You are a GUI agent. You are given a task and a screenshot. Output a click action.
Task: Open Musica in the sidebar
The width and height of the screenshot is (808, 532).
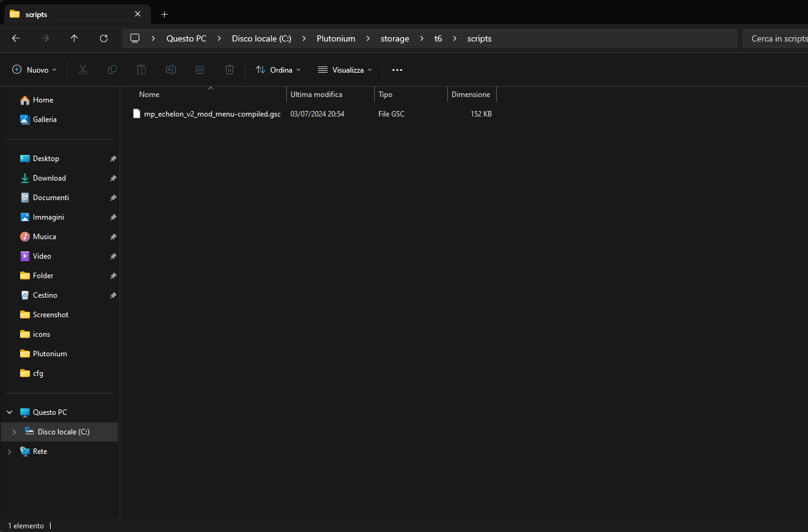coord(59,237)
